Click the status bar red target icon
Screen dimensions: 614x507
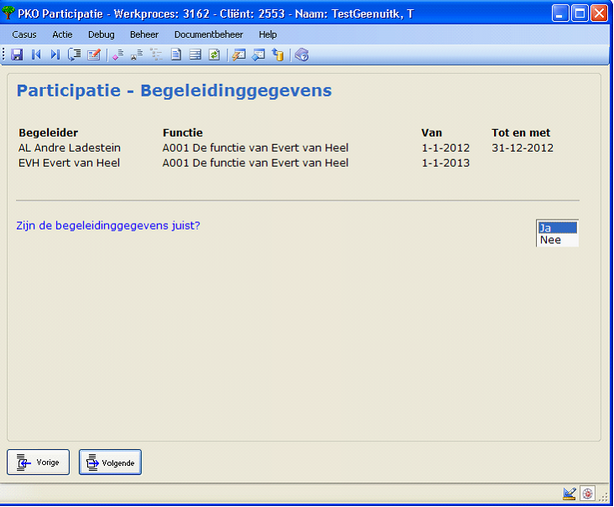coord(587,494)
